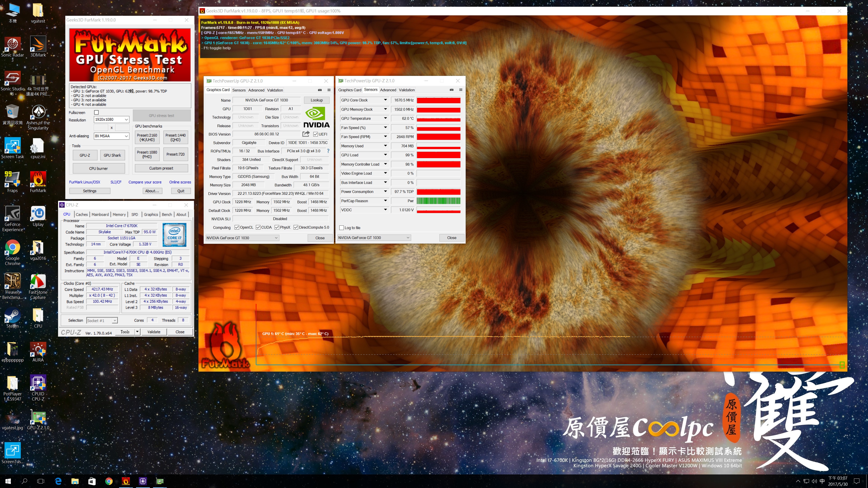Toggle the CUDA checkbox in GPU-Z
This screenshot has height=488, width=868.
tap(258, 227)
